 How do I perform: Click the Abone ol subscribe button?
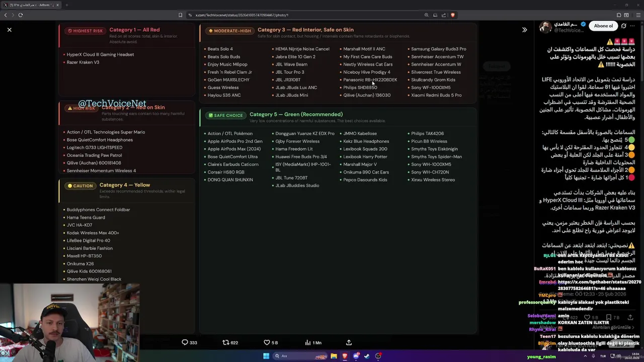click(603, 26)
